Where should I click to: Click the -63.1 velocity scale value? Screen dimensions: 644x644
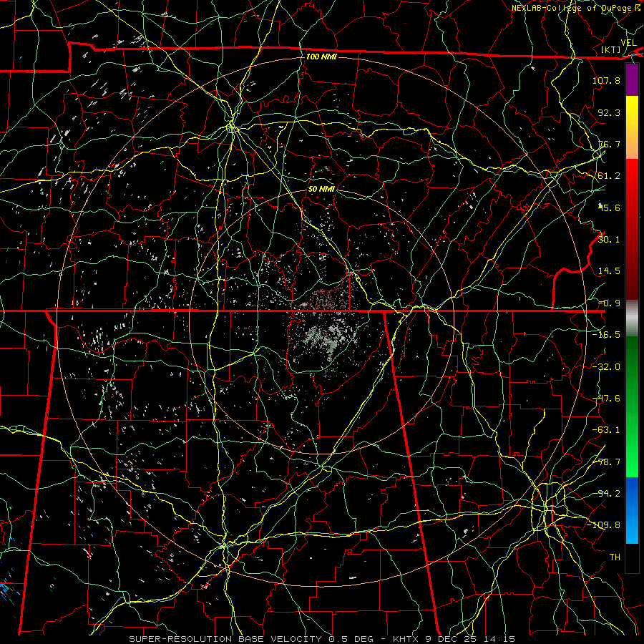click(606, 430)
